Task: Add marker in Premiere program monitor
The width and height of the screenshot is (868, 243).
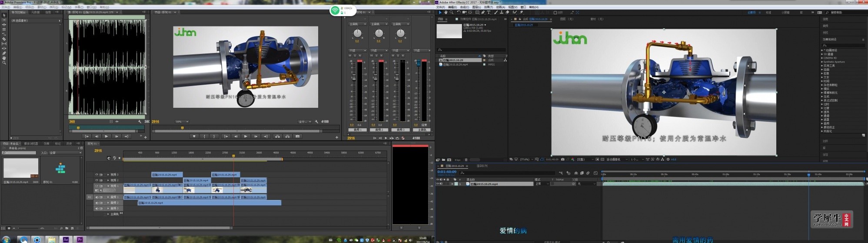Action: (194, 136)
